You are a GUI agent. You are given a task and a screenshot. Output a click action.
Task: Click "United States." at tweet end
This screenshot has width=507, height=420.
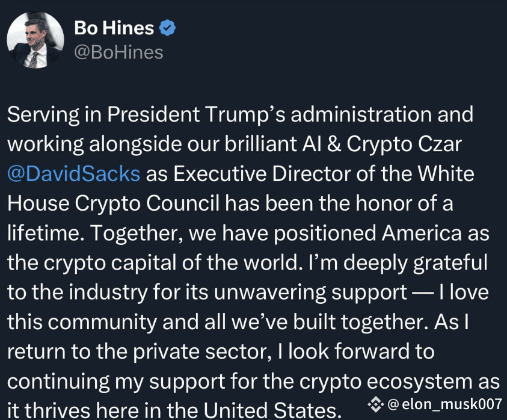(273, 410)
